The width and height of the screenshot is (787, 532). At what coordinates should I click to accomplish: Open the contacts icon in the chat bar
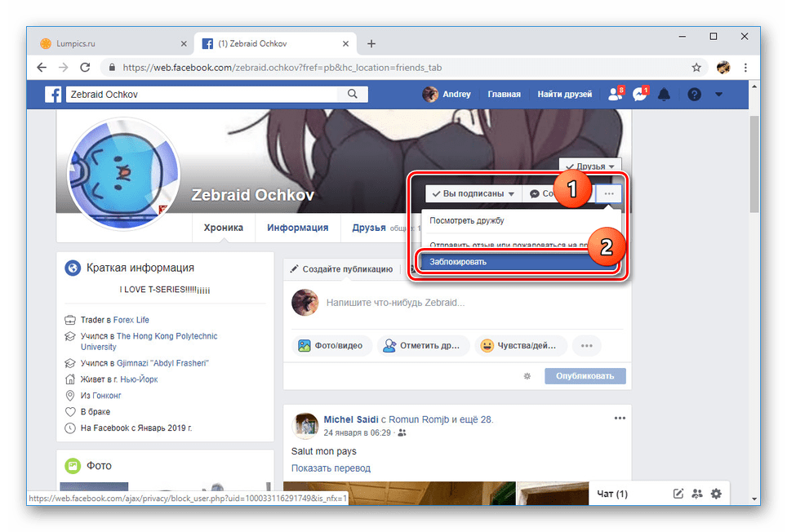[697, 494]
